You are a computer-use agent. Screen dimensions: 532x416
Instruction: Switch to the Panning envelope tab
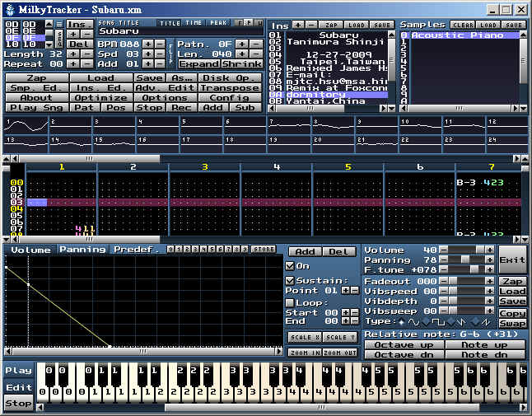[x=82, y=250]
